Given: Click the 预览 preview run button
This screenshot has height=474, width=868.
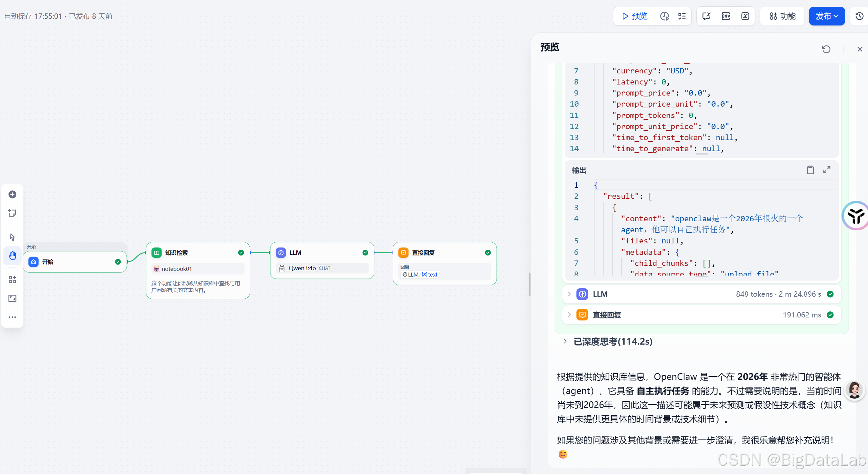Looking at the screenshot, I should pos(634,16).
